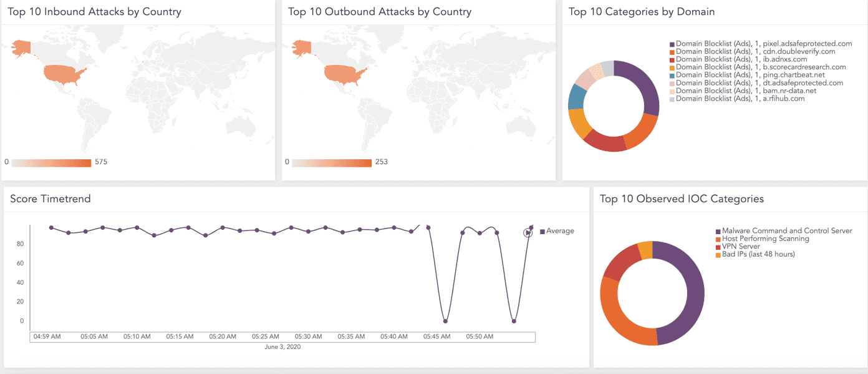Click the orange Host Performing Scanning legend marker

[718, 239]
